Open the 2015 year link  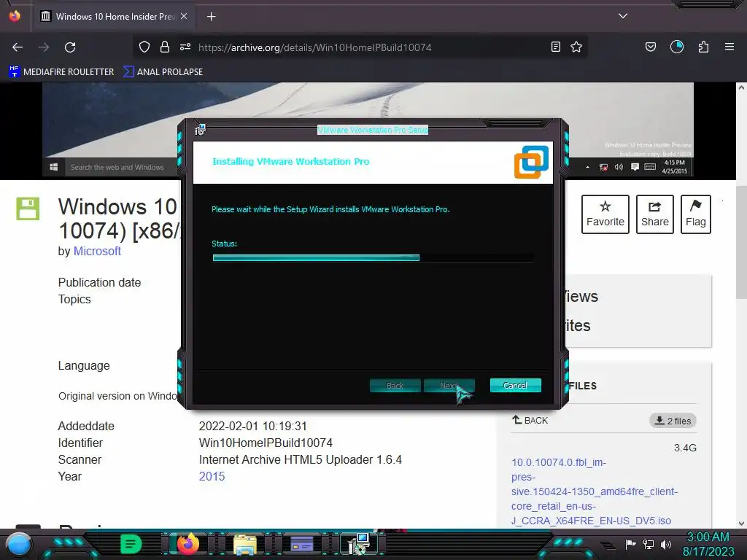pyautogui.click(x=212, y=476)
